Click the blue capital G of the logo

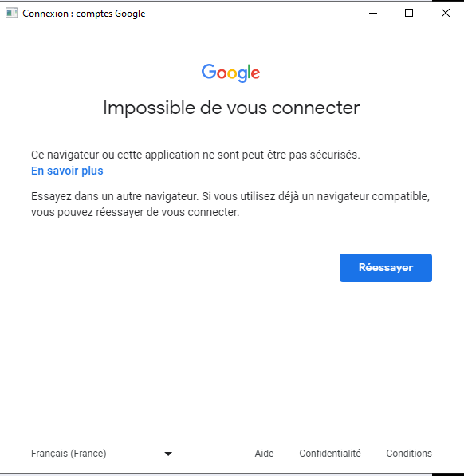pos(209,71)
